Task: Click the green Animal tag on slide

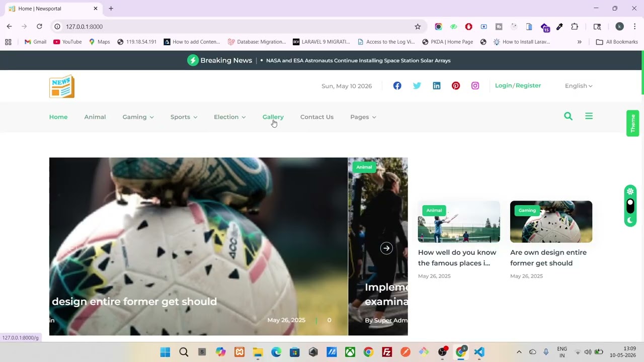Action: coord(364,167)
